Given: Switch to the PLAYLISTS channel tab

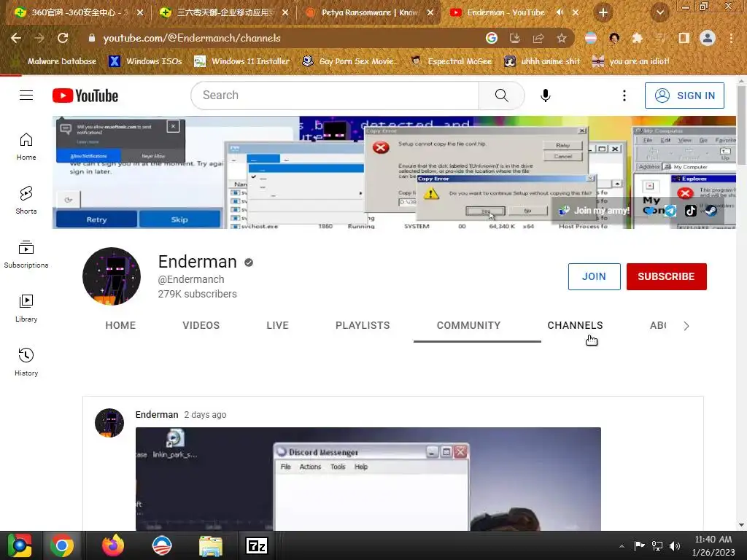Looking at the screenshot, I should coord(363,325).
